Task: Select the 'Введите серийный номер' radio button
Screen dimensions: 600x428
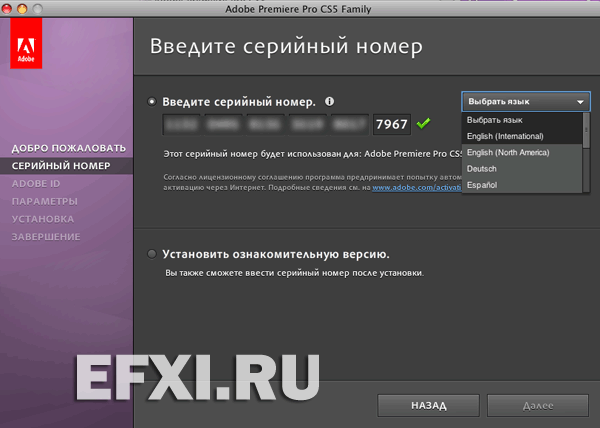Action: [152, 102]
